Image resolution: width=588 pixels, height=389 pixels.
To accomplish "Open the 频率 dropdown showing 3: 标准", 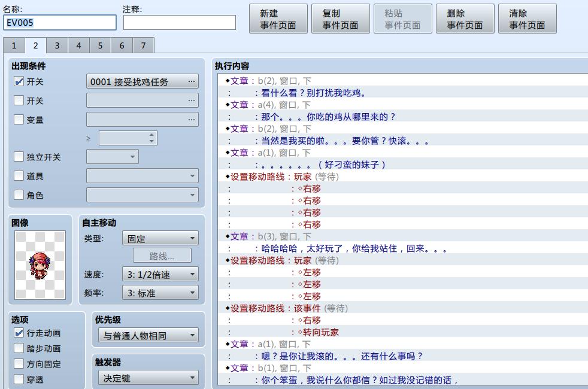I will [160, 292].
